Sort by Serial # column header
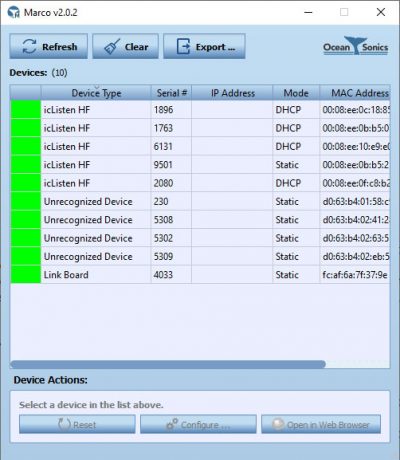The width and height of the screenshot is (400, 460). [x=171, y=93]
